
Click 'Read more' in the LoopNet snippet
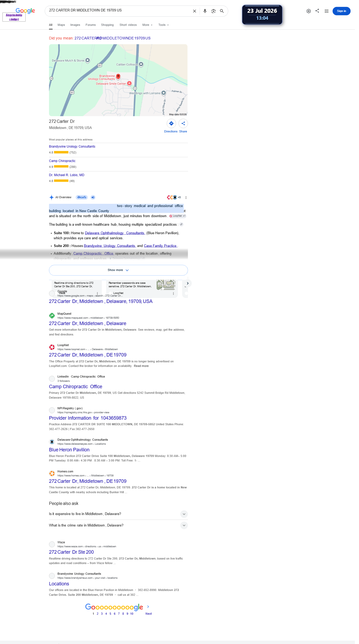[x=141, y=366]
